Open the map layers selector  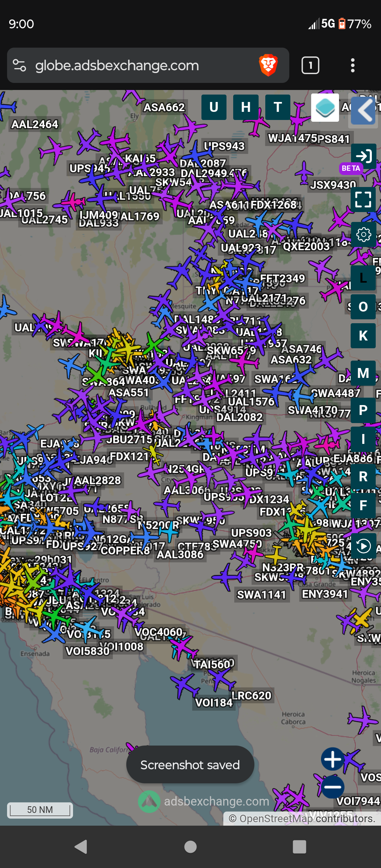point(325,108)
